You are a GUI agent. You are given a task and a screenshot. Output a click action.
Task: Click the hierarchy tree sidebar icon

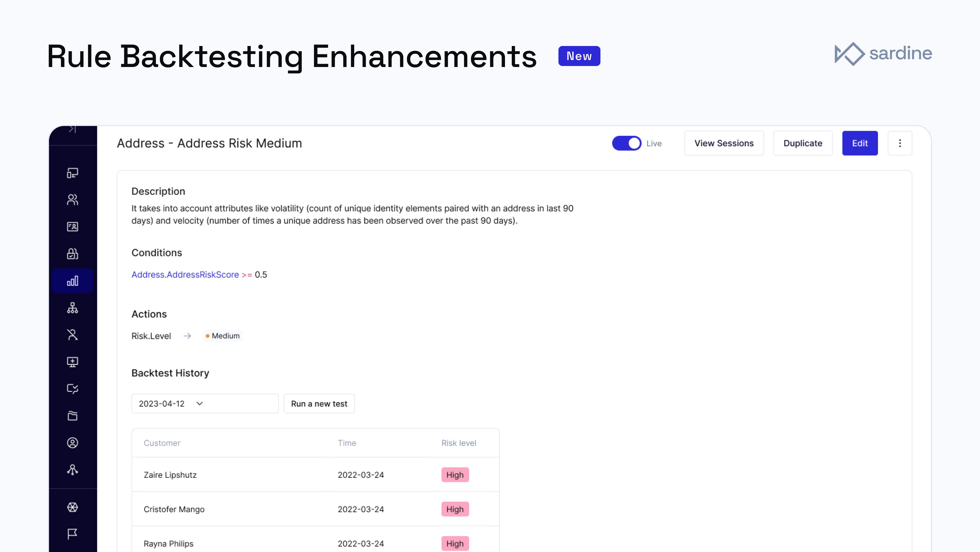coord(72,308)
